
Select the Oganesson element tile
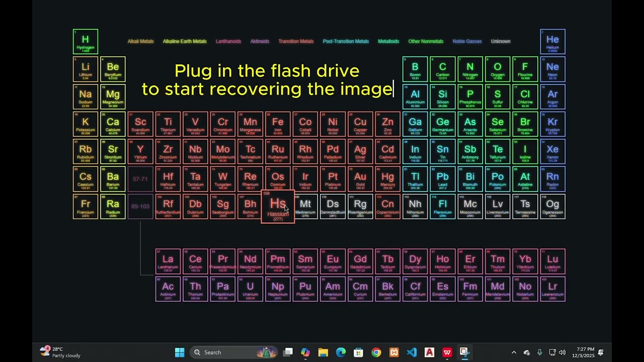pos(552,207)
